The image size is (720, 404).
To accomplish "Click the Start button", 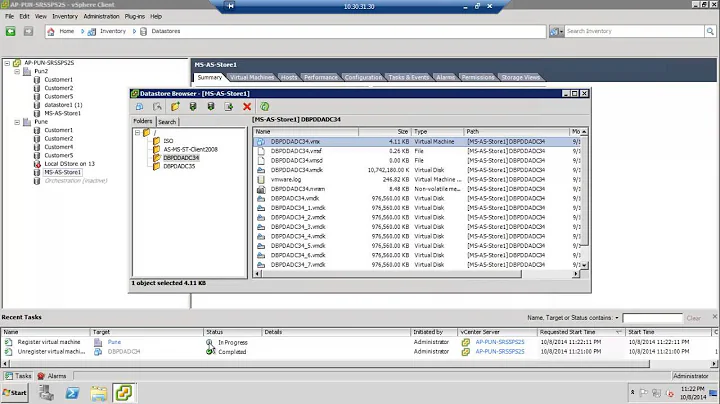I will (x=15, y=393).
